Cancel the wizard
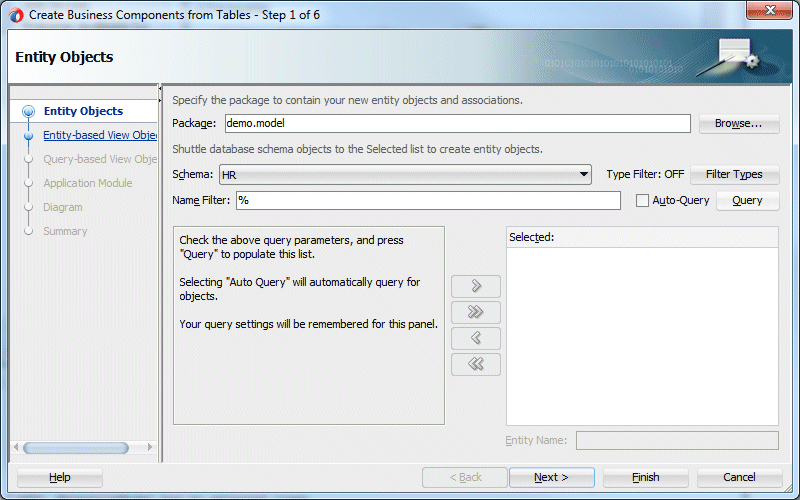The width and height of the screenshot is (800, 500). click(x=739, y=478)
